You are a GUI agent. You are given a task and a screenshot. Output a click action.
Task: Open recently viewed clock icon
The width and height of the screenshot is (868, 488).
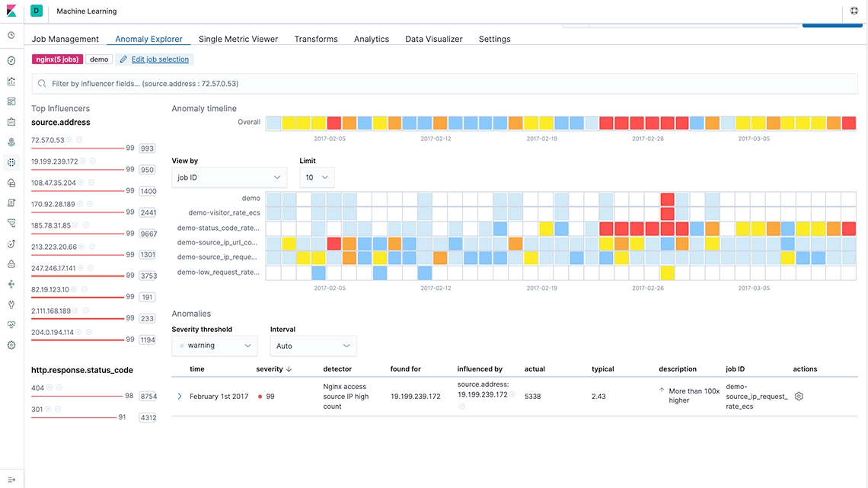(11, 35)
